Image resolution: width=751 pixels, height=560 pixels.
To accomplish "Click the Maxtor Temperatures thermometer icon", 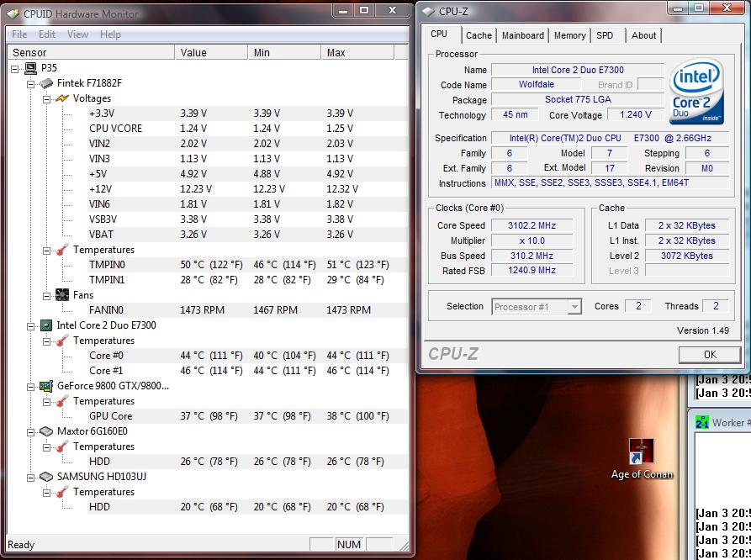I will (61, 446).
